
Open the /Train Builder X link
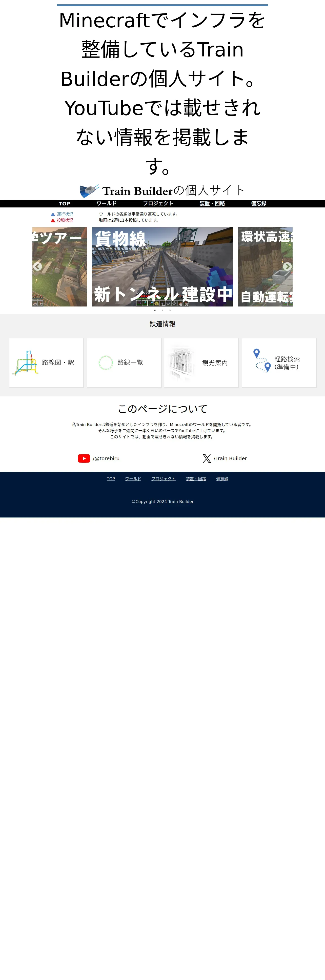[230, 458]
